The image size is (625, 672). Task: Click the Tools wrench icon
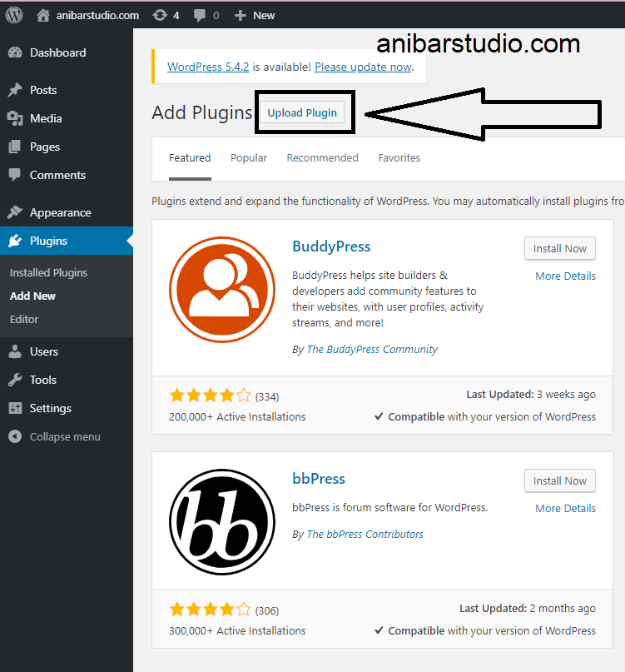click(15, 380)
